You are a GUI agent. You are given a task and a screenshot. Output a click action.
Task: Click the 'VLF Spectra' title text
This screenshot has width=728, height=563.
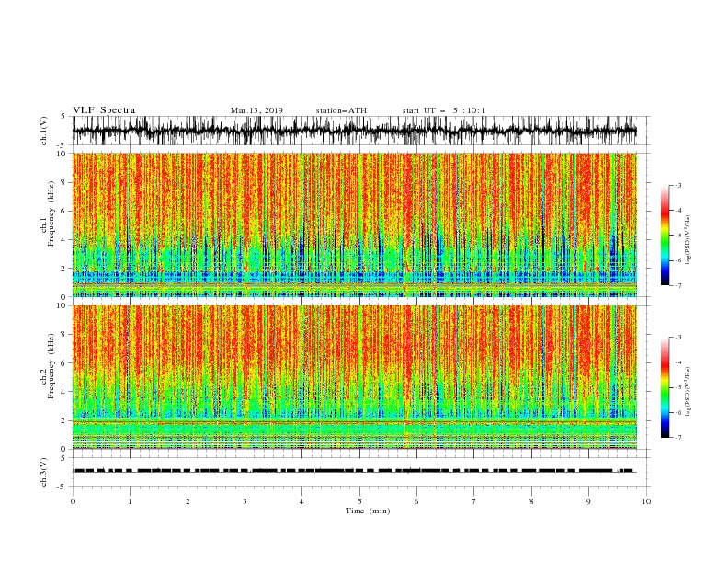pos(104,110)
